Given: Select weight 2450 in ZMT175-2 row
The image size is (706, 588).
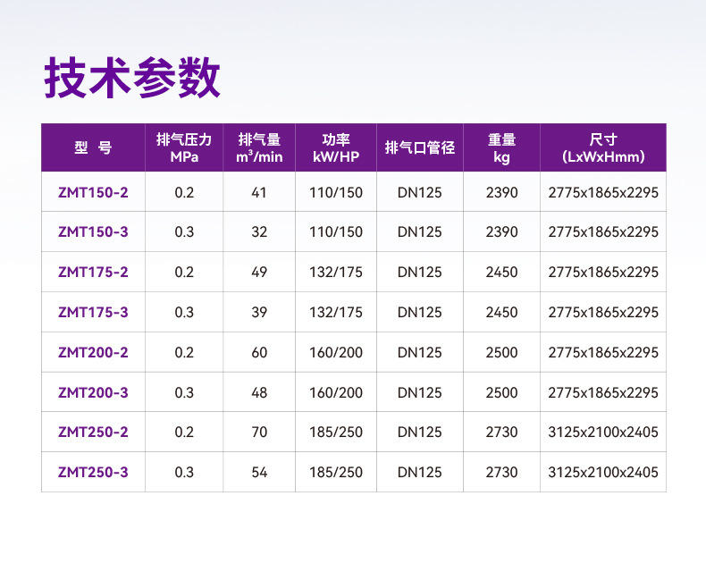Looking at the screenshot, I should coord(501,272).
